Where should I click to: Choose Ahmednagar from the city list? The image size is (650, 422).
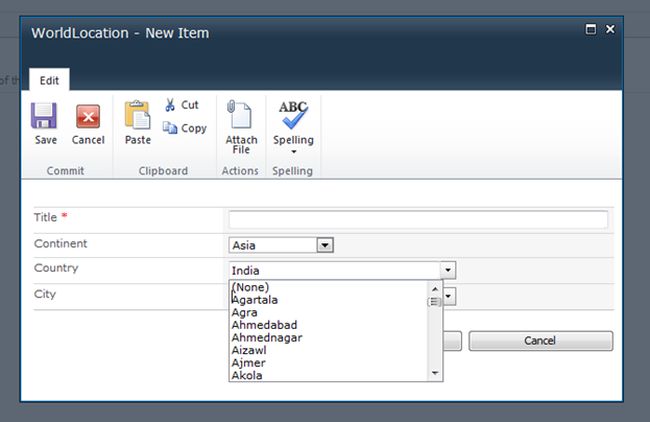[x=267, y=337]
